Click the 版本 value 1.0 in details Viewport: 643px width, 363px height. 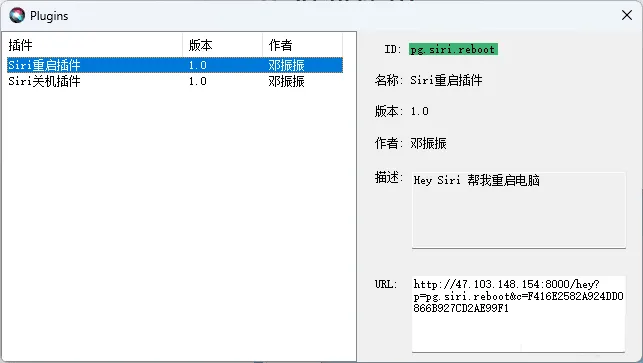(x=420, y=111)
